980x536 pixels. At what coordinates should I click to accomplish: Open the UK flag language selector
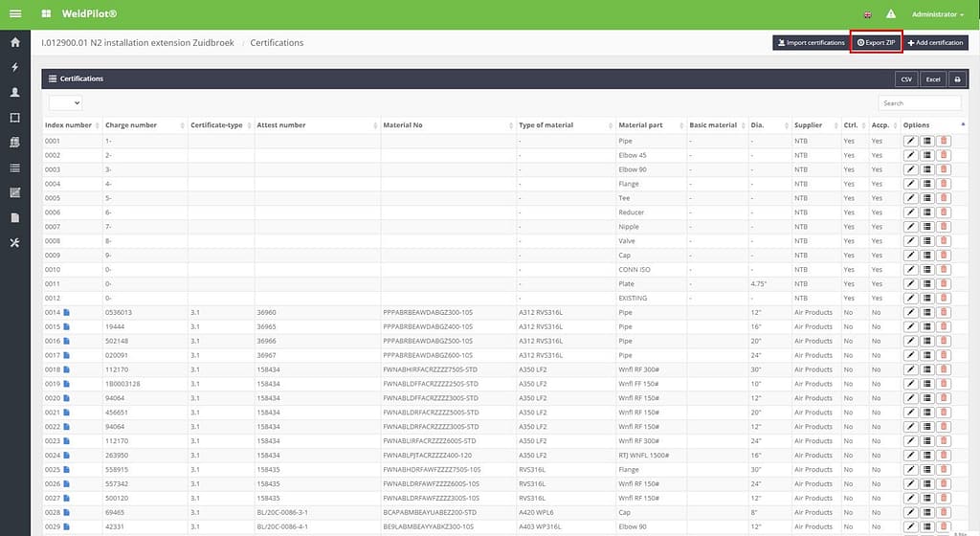point(868,14)
